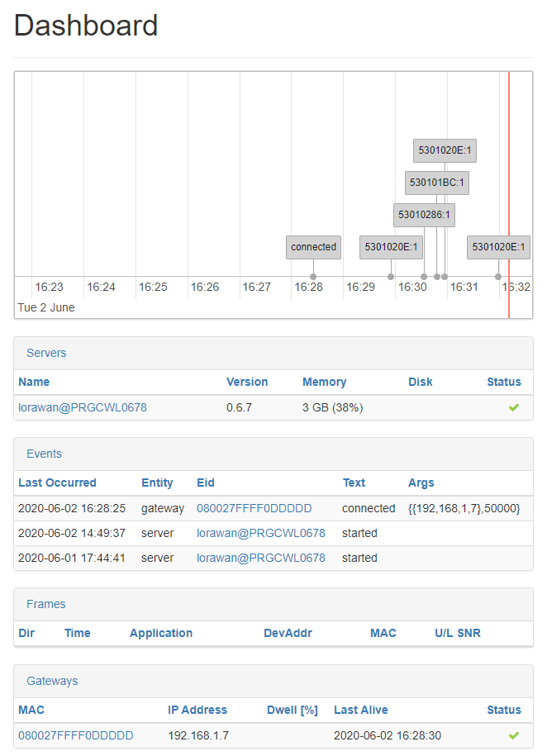Sort Frames by DevAddr column
Image resolution: width=547 pixels, height=756 pixels.
[x=288, y=634]
